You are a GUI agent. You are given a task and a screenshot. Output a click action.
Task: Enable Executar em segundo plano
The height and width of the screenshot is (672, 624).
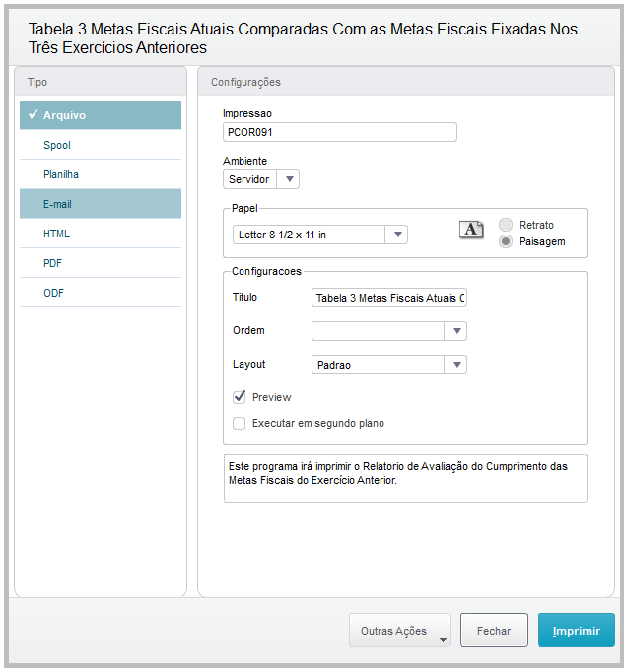[x=240, y=423]
